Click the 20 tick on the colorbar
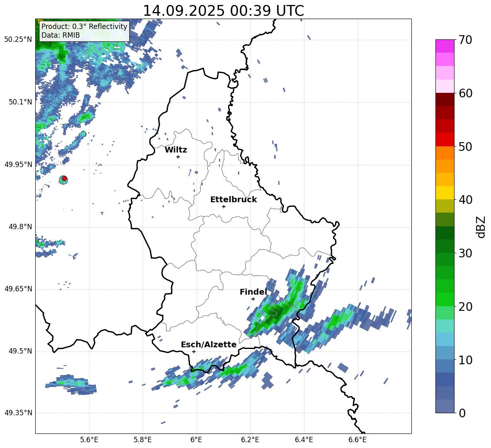 [x=465, y=306]
